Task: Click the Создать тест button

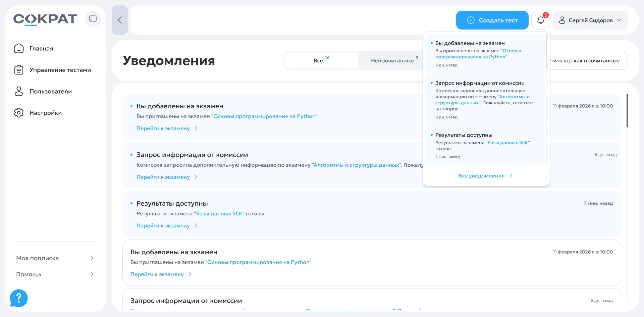Action: click(x=492, y=20)
